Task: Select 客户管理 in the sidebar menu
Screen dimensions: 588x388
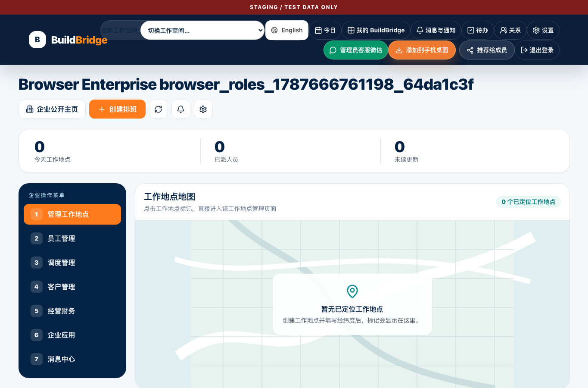Action: coord(72,287)
